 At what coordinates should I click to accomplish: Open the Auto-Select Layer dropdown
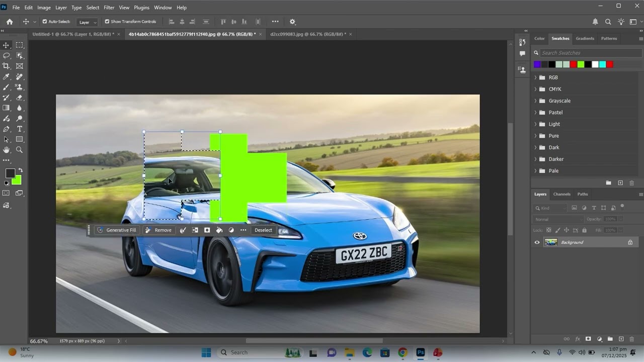click(87, 22)
